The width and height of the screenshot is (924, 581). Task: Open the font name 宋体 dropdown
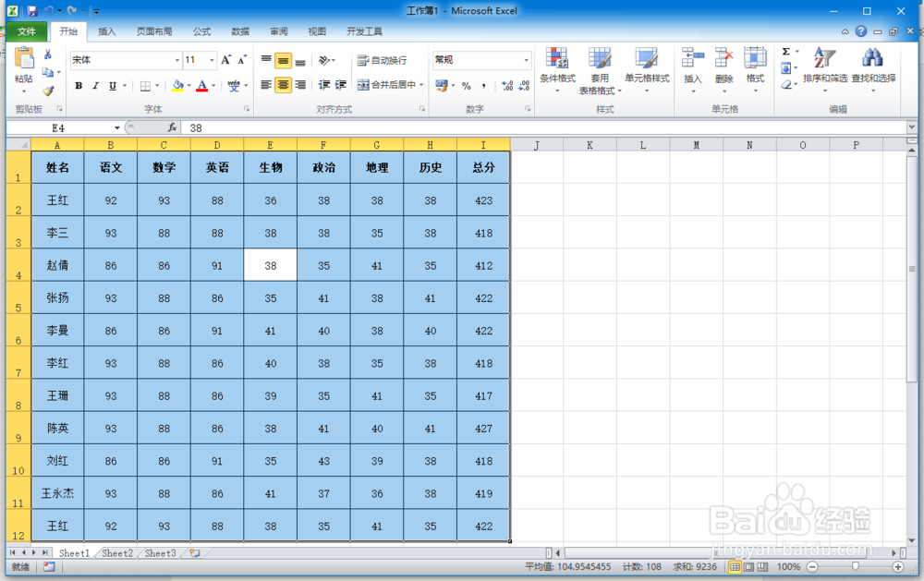176,60
